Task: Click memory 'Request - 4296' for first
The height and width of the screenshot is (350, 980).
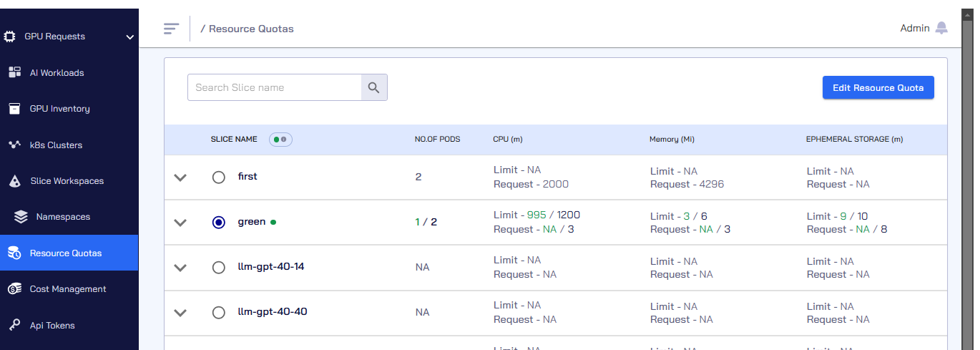Action: (687, 184)
